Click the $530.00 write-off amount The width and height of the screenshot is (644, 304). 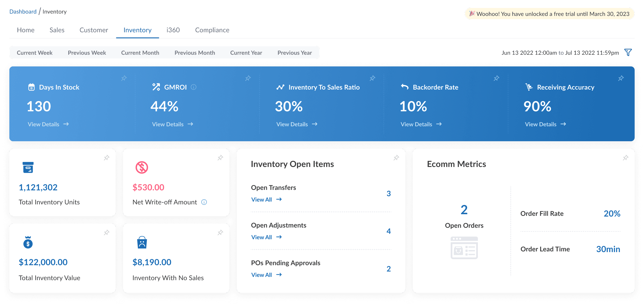[x=148, y=187]
